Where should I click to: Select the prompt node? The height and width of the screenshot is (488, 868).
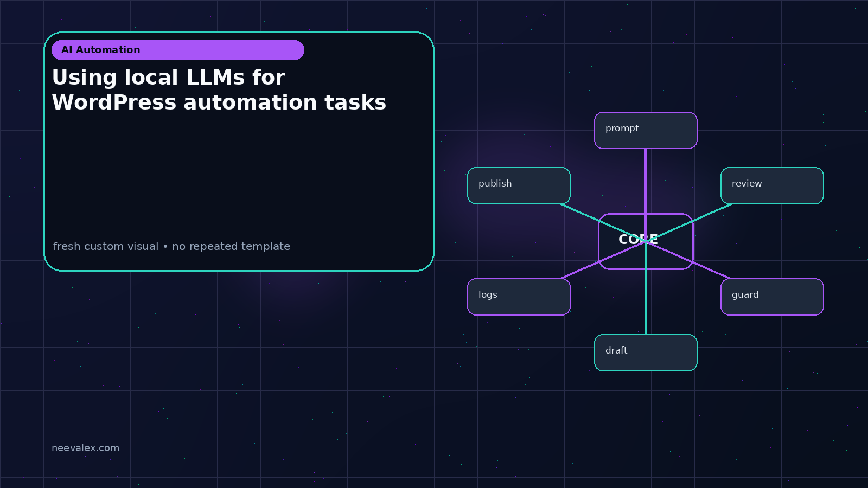646,130
